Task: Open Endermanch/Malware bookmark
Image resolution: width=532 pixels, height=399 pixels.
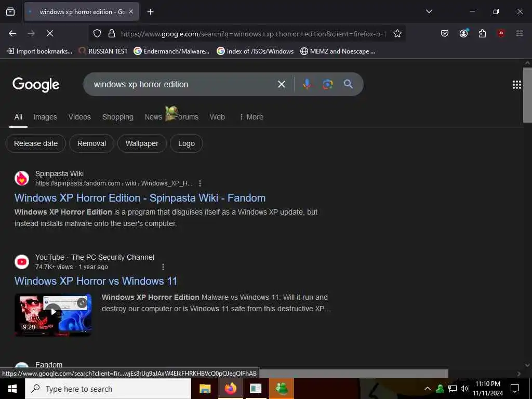Action: click(x=171, y=51)
